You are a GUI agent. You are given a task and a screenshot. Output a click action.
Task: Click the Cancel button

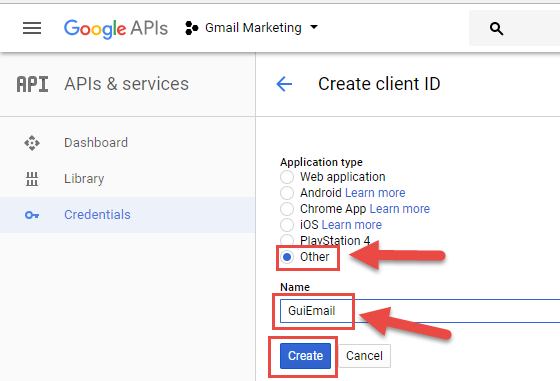(364, 356)
